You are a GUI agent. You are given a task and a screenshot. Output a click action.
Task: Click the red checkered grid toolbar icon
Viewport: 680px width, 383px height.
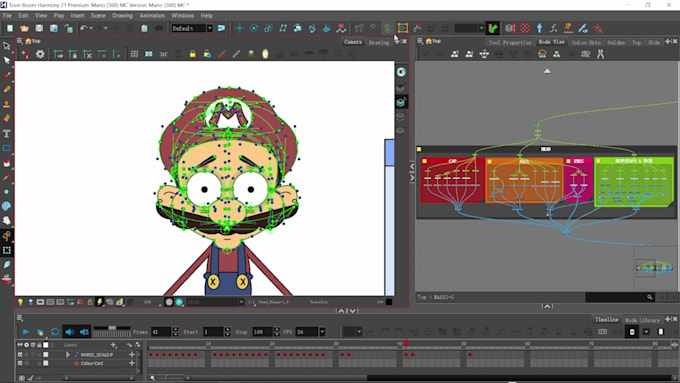point(525,29)
